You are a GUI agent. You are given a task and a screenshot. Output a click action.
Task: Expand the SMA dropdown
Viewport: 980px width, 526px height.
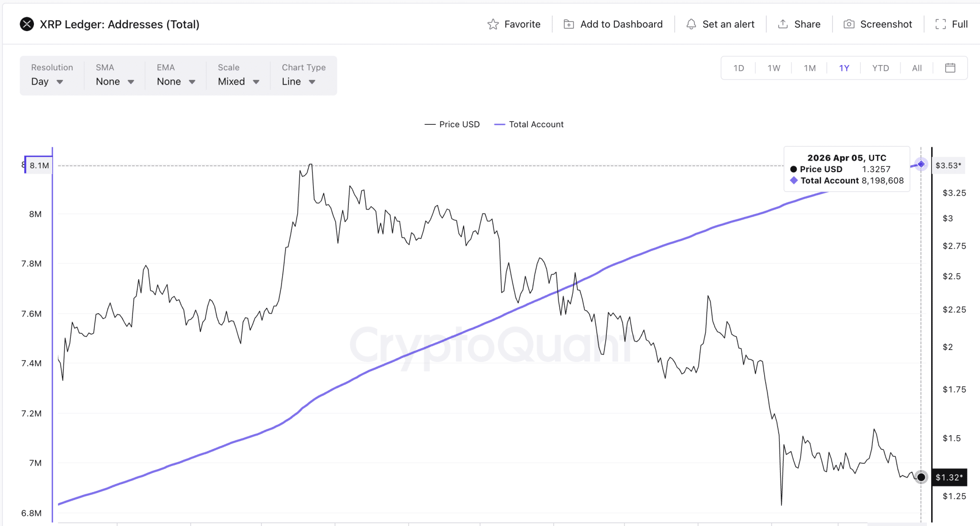[x=114, y=81]
